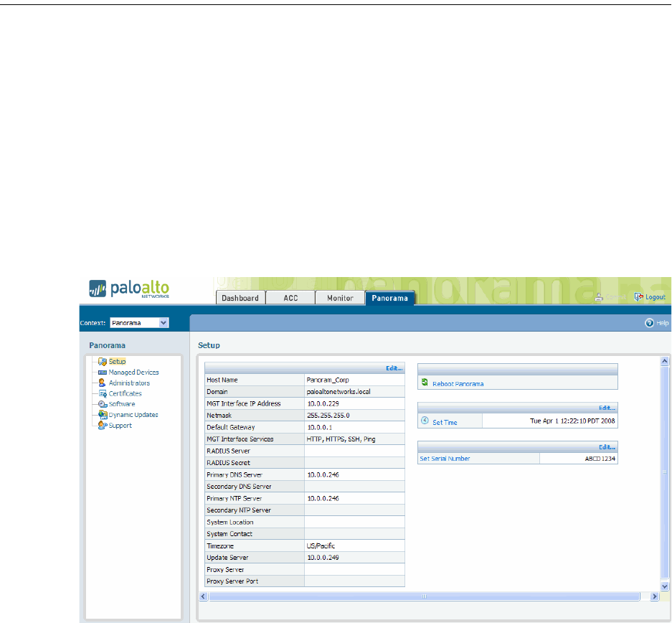Open Dynamic Updates in the tree
Screen dimensions: 672x623
(133, 415)
